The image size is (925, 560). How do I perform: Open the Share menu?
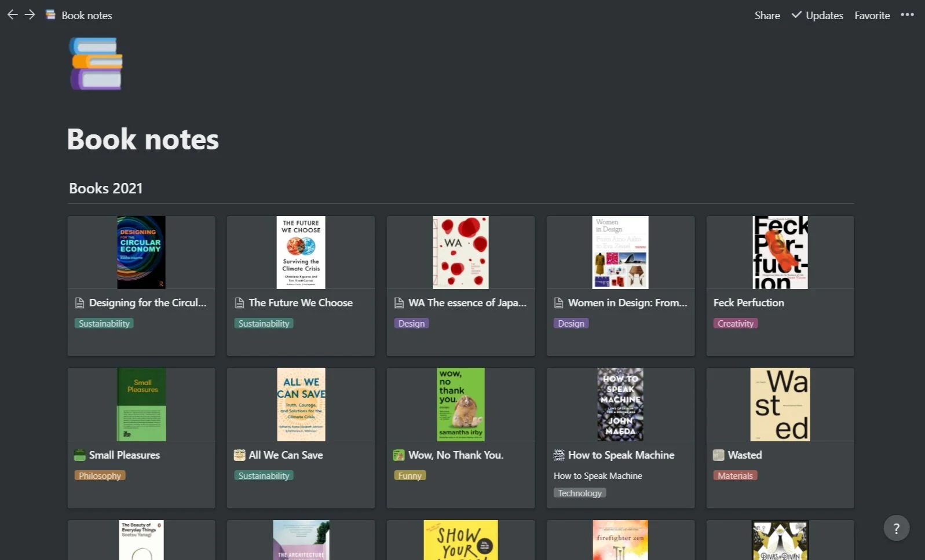click(767, 16)
